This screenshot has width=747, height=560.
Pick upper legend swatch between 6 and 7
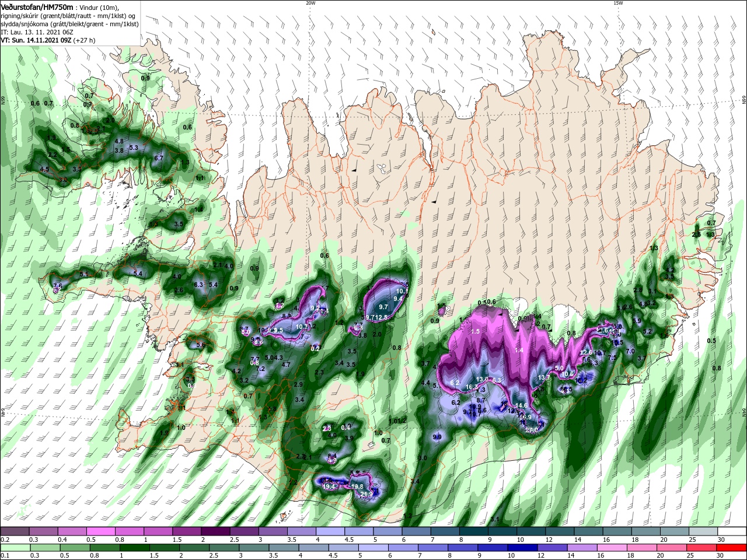[417, 531]
